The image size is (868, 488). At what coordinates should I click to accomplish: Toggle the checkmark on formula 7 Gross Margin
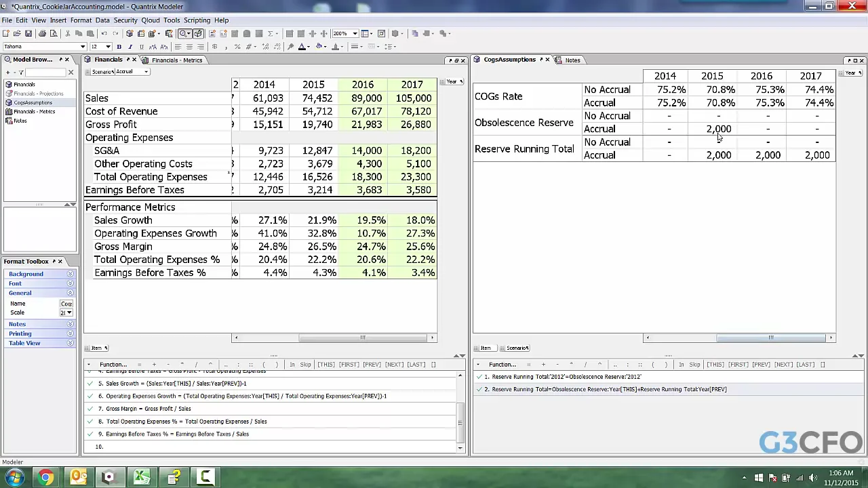[x=90, y=409]
